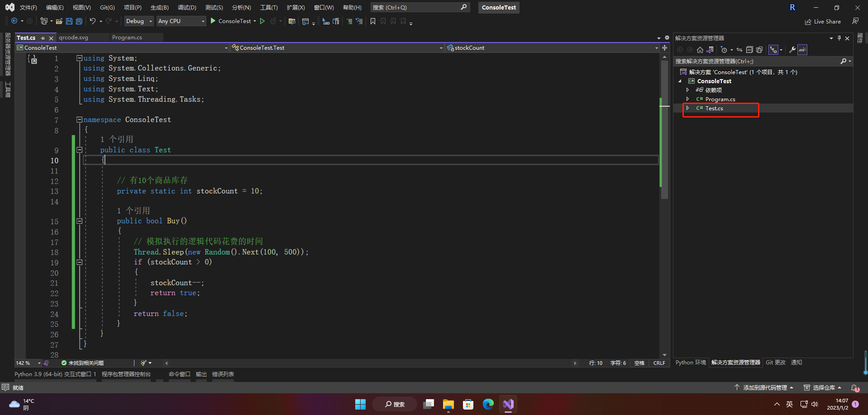
Task: Comment out selected lines icon
Action: point(349,21)
